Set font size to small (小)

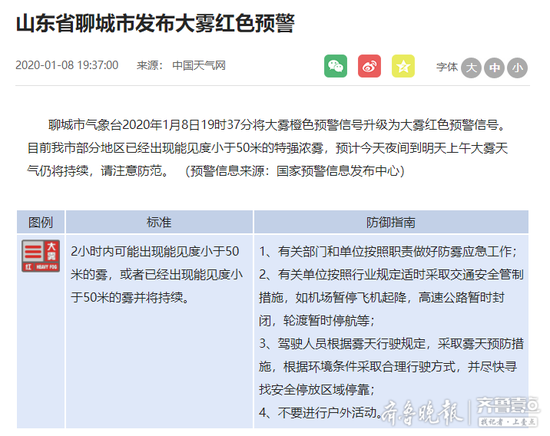[517, 68]
